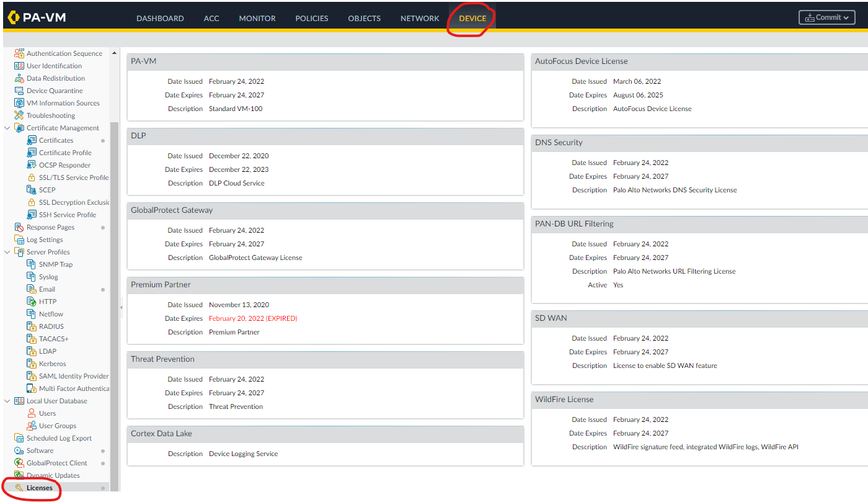The image size is (868, 502).
Task: Click the Palo Alto PA-VM logo
Action: click(37, 17)
